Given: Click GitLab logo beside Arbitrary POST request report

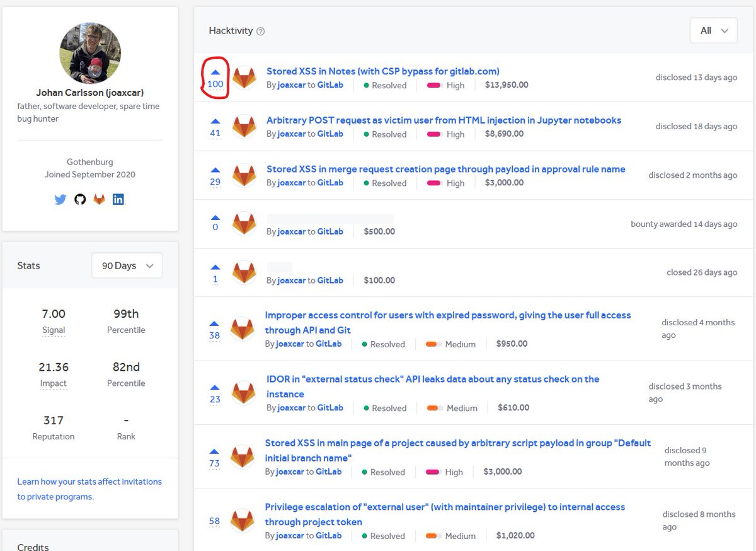Looking at the screenshot, I should click(244, 126).
